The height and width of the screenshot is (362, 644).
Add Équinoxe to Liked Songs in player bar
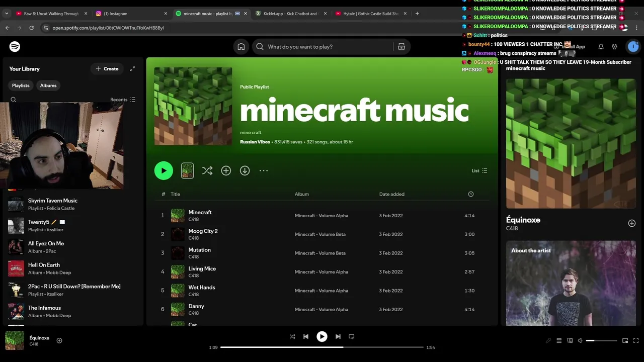(59, 341)
